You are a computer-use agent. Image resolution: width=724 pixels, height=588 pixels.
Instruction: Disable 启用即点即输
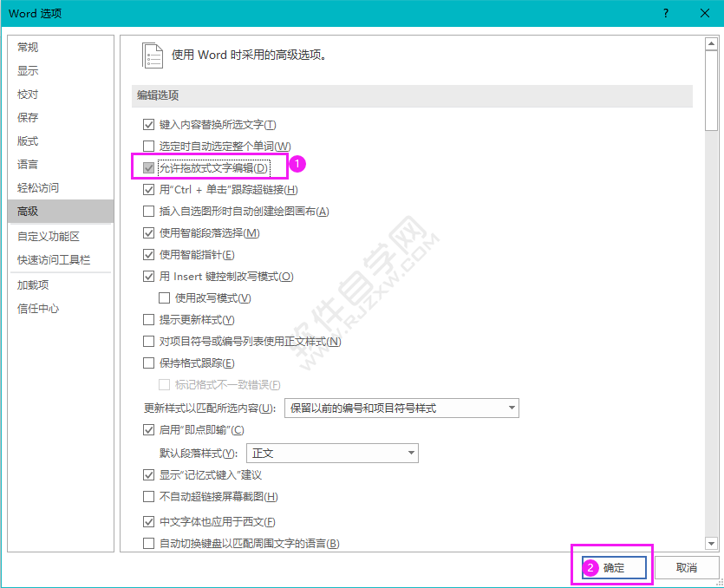148,428
